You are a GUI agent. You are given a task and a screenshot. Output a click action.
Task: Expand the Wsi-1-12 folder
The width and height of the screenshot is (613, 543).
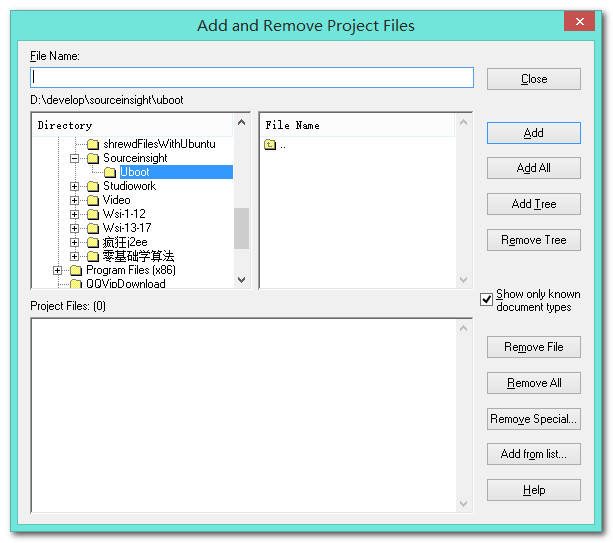[x=74, y=214]
